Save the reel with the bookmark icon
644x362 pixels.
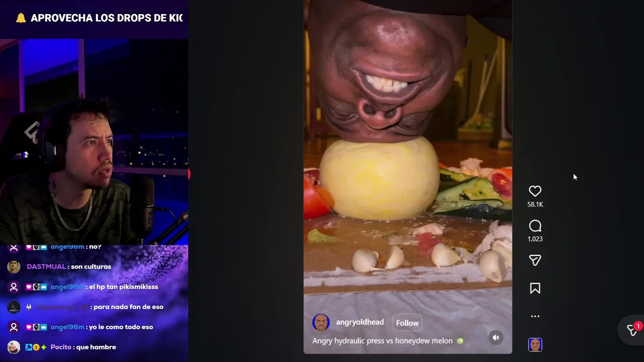pos(535,288)
